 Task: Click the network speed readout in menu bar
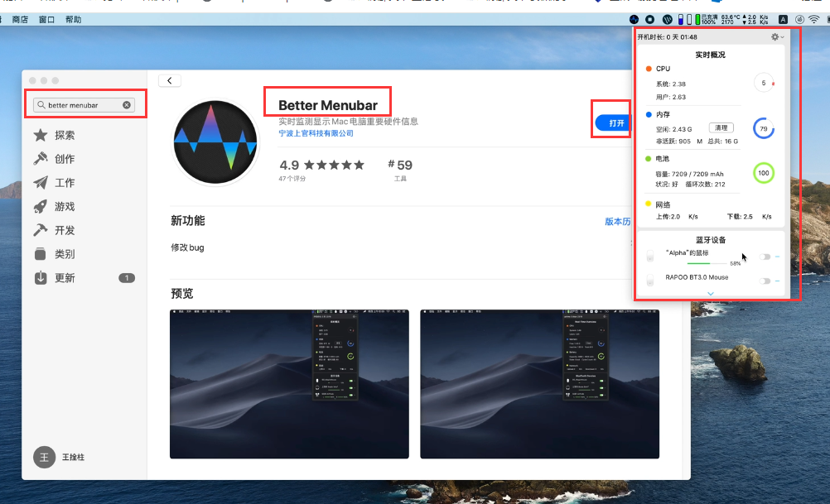pos(755,20)
